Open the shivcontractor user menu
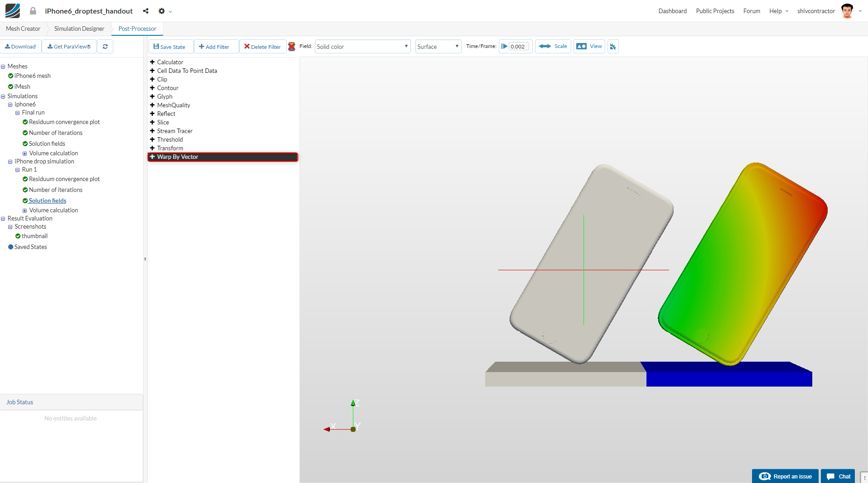 tap(816, 11)
